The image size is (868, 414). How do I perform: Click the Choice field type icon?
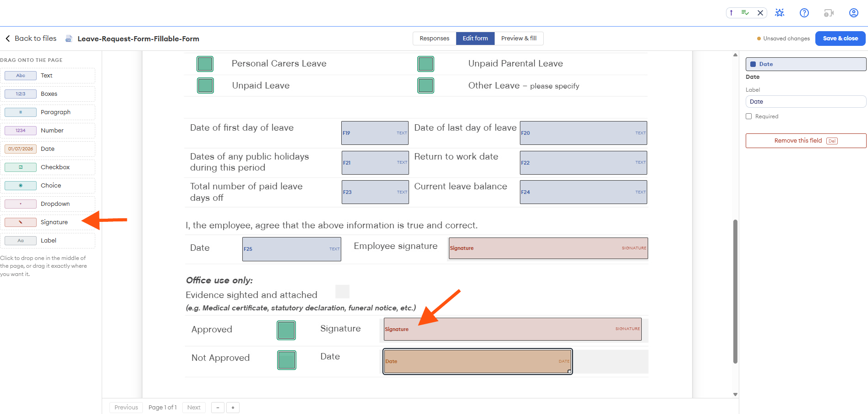click(21, 186)
